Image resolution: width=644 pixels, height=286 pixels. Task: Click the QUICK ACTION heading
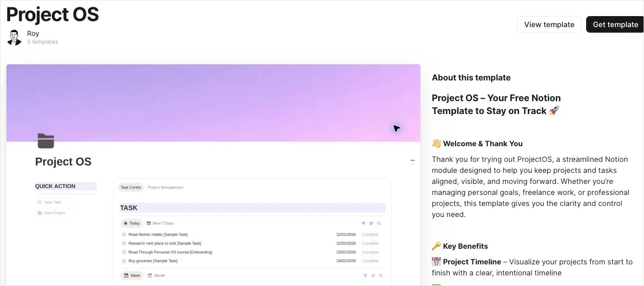[55, 186]
